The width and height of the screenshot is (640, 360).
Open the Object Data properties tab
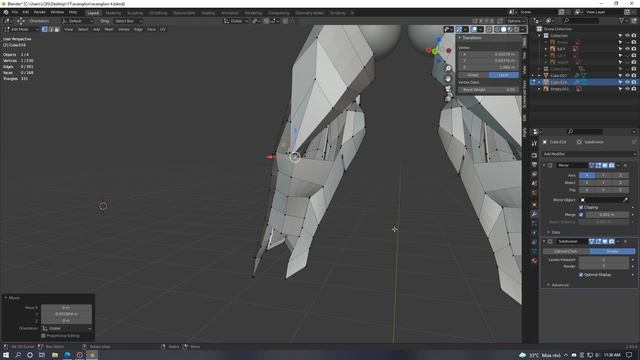click(534, 251)
